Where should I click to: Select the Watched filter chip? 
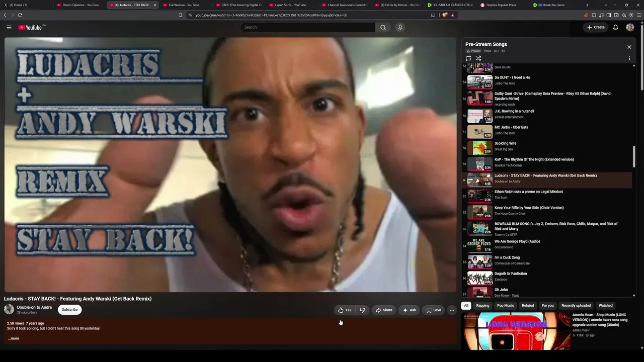point(606,306)
